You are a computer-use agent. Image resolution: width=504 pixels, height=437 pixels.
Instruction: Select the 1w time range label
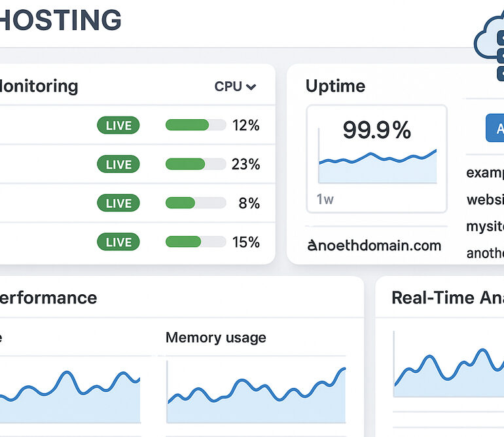click(x=325, y=199)
